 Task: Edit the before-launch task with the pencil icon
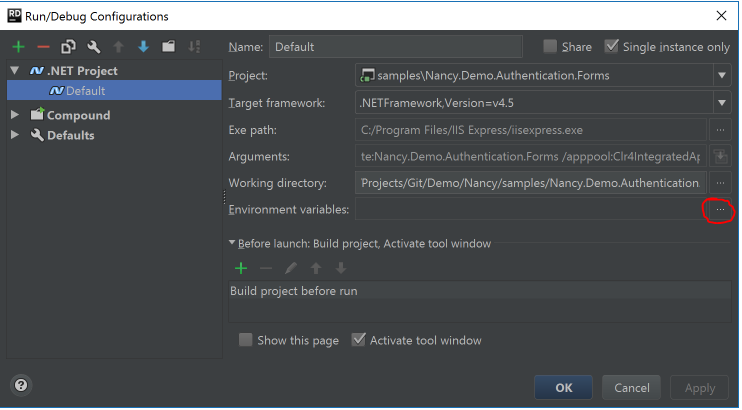point(291,268)
